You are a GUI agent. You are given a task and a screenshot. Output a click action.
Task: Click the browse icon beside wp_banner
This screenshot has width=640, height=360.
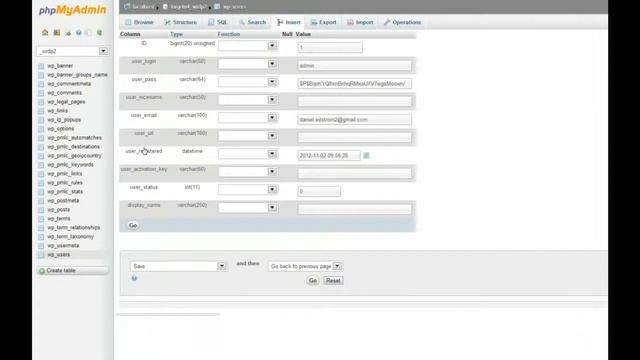pos(41,66)
